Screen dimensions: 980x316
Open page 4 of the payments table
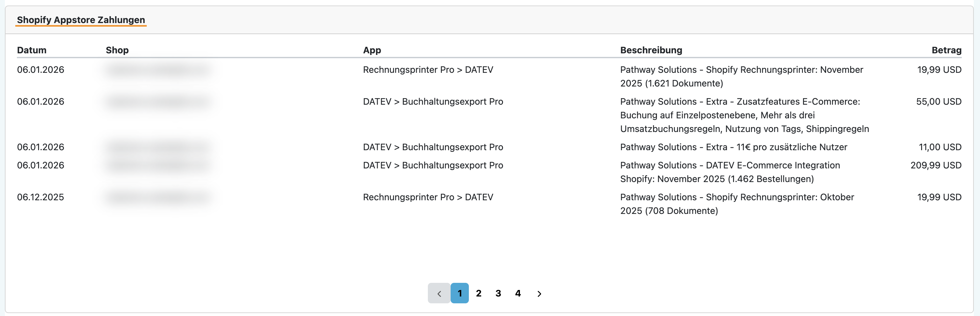click(518, 294)
